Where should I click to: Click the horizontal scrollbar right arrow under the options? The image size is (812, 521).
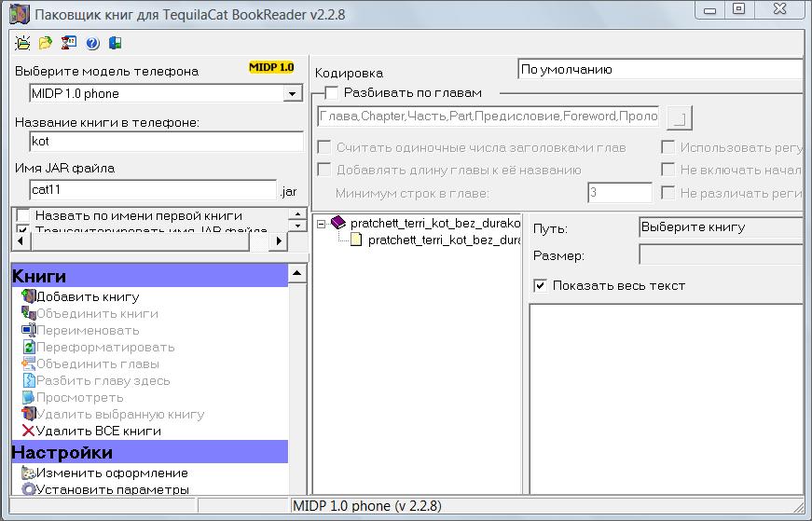277,241
